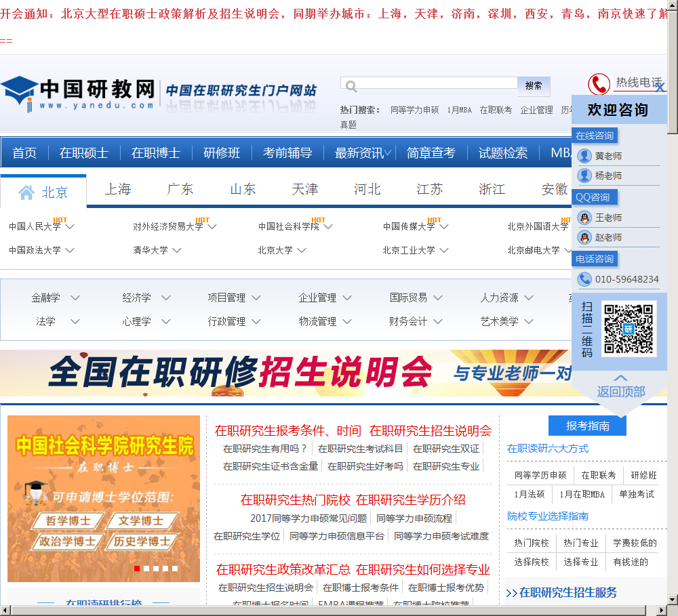Click the avatar icon beside 杨老师
The height and width of the screenshot is (616, 678).
click(x=584, y=176)
